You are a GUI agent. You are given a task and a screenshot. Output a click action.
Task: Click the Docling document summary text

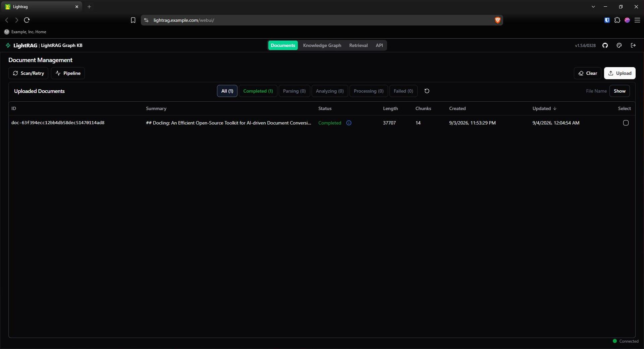228,123
